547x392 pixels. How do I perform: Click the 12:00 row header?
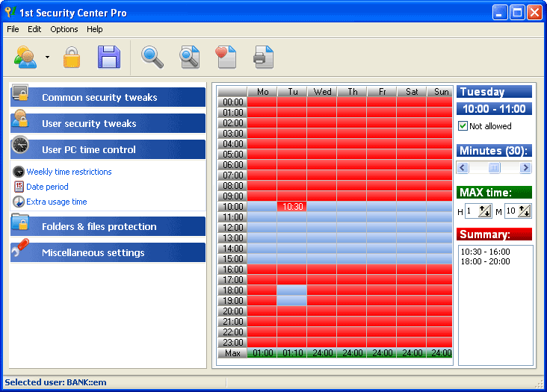[x=232, y=228]
